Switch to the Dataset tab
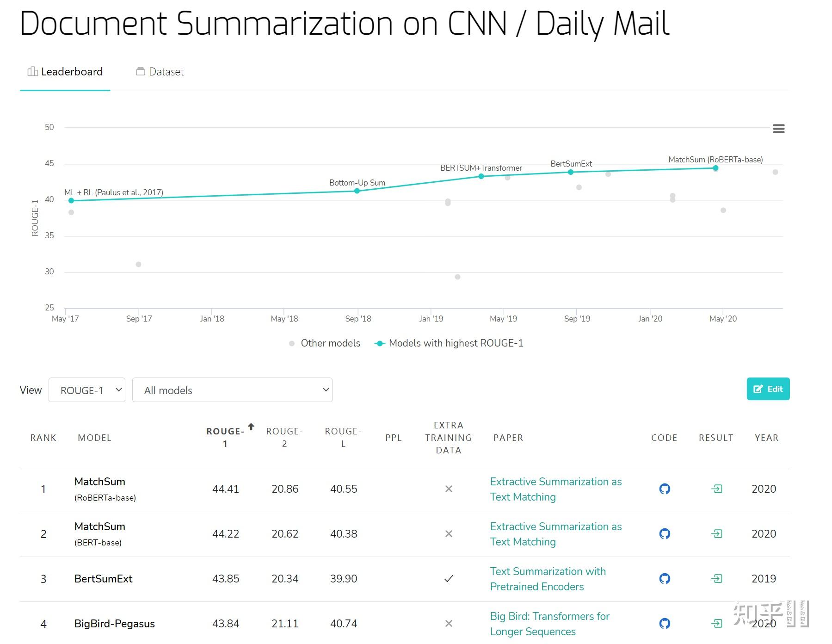Image resolution: width=832 pixels, height=644 pixels. click(160, 72)
